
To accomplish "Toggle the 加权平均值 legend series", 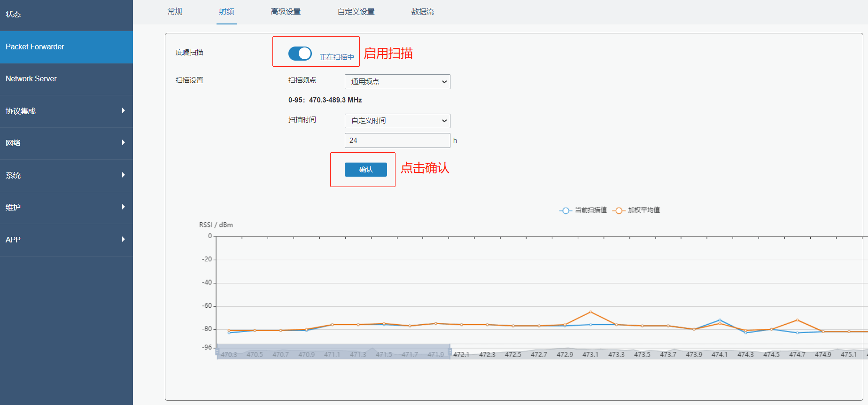I will click(637, 210).
